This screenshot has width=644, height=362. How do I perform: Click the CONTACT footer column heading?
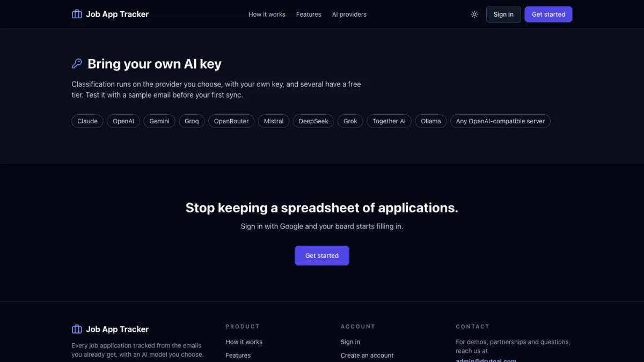(473, 327)
